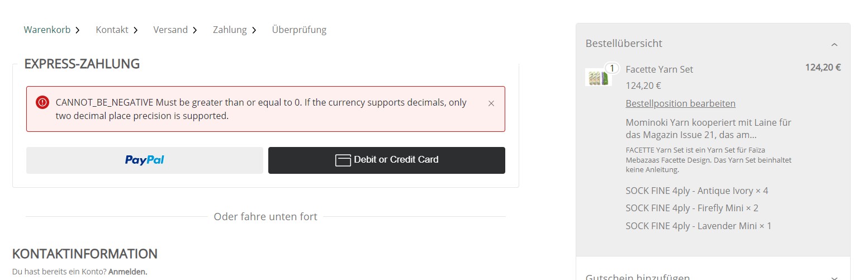The image size is (868, 280).
Task: Expand the Gutschein hinzufügen section
Action: coord(834,277)
